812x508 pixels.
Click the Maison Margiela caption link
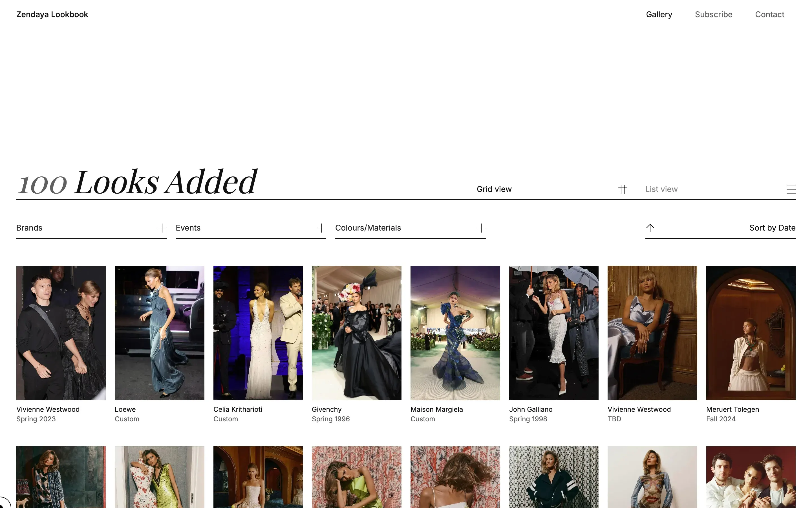[x=436, y=409]
